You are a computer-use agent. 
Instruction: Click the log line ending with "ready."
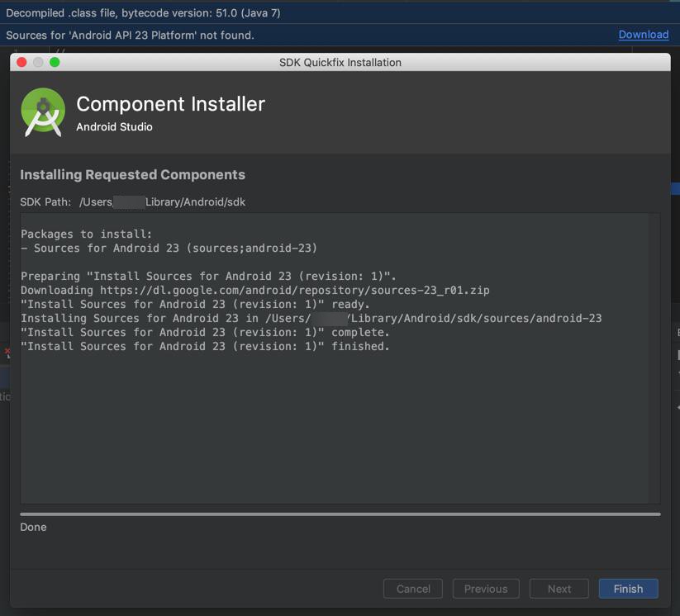195,305
